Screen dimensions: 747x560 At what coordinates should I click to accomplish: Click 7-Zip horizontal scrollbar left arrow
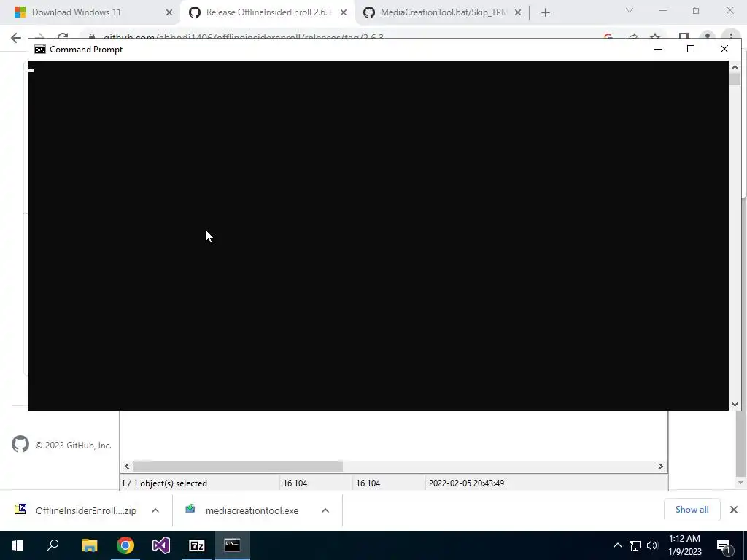tap(127, 466)
